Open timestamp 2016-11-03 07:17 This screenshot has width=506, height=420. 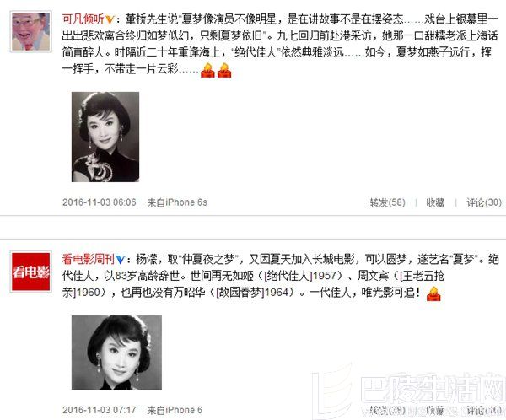pyautogui.click(x=100, y=410)
